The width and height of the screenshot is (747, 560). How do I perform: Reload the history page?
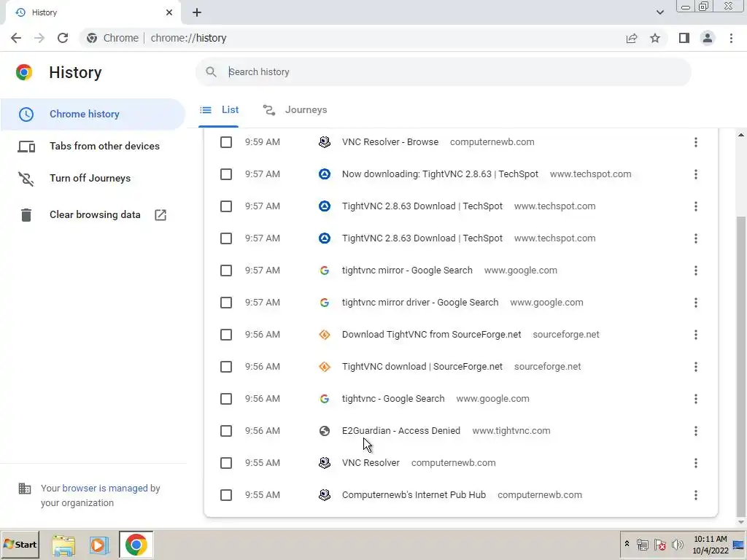(63, 38)
